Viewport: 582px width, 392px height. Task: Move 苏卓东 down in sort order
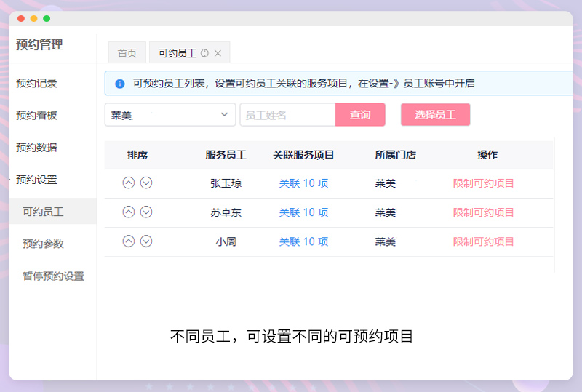click(x=146, y=212)
